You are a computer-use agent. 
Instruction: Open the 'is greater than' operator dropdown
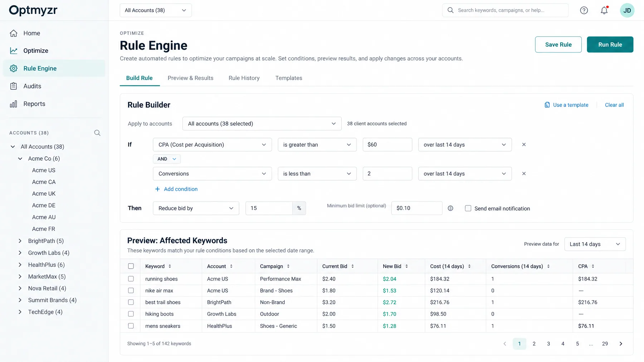(317, 145)
